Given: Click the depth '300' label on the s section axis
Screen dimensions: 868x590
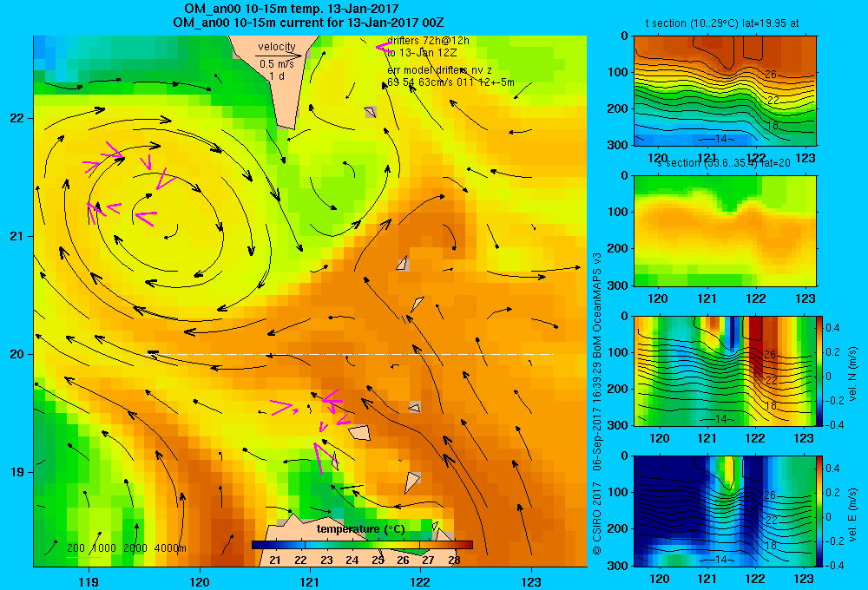Looking at the screenshot, I should 617,285.
